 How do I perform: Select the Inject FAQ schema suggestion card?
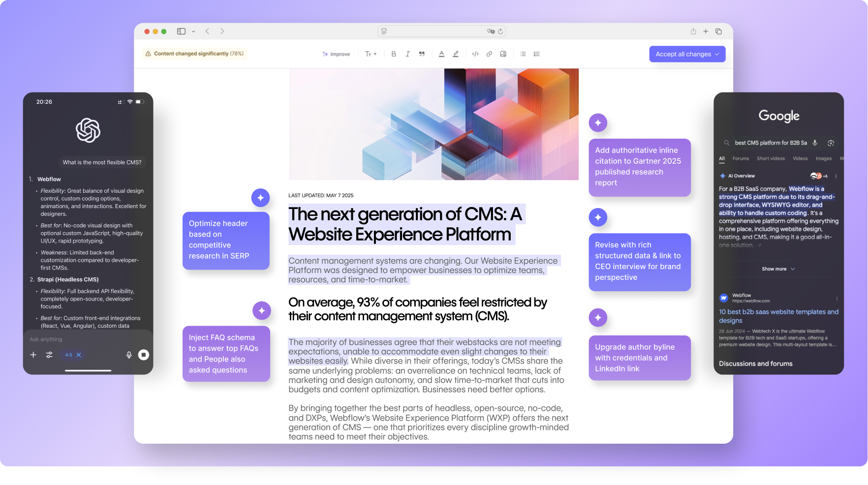pyautogui.click(x=226, y=354)
